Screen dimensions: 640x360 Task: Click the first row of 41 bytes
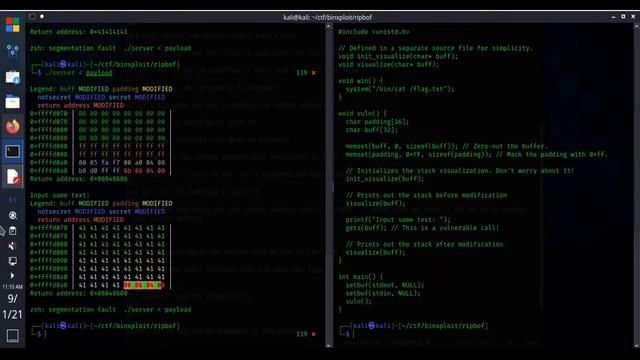point(122,228)
